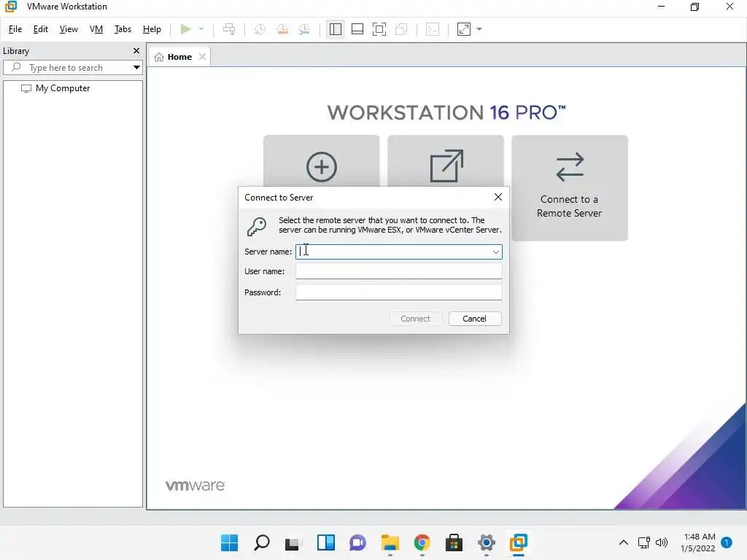The image size is (747, 560).
Task: Click the volume speaker tray icon
Action: coord(662,542)
